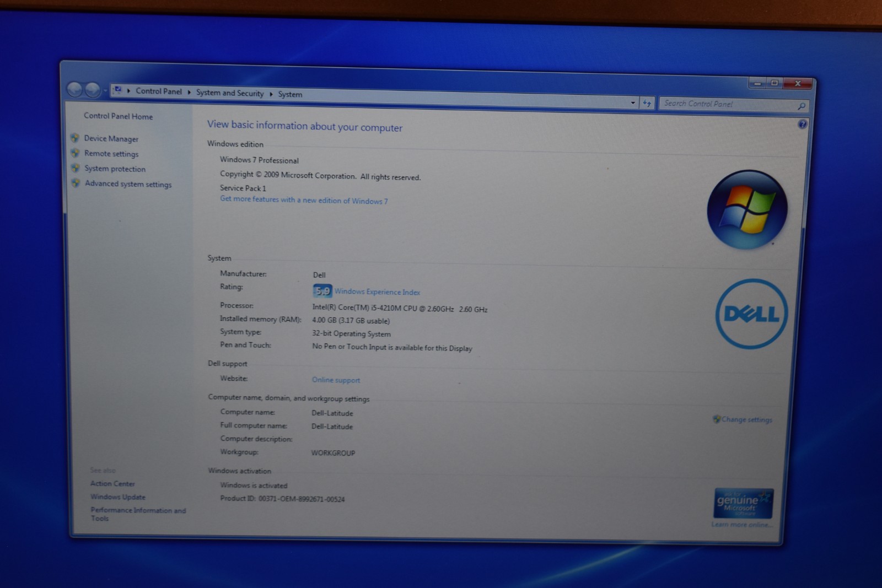Click the Control Panel icon in address bar
The width and height of the screenshot is (882, 588).
pyautogui.click(x=117, y=90)
